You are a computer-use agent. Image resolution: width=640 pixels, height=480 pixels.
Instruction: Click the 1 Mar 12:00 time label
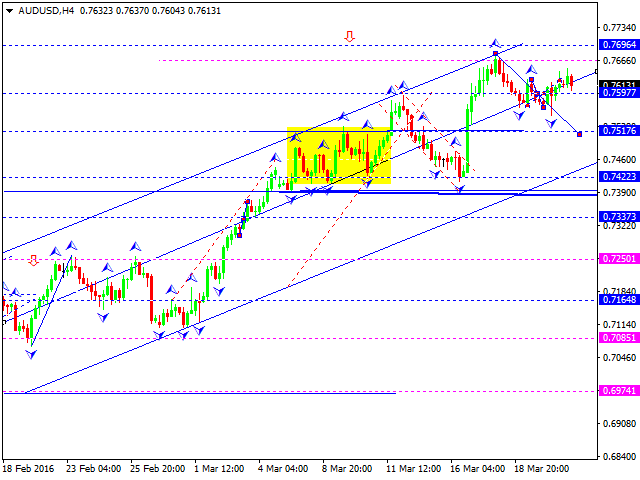click(x=219, y=469)
